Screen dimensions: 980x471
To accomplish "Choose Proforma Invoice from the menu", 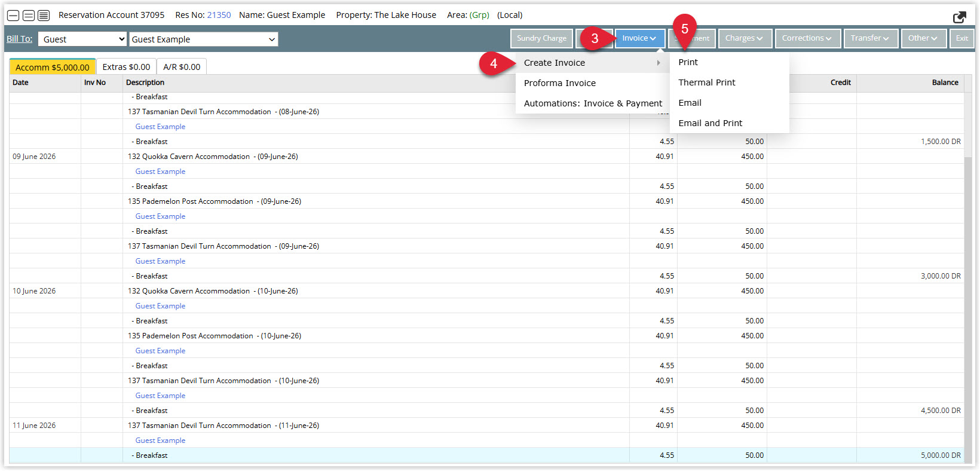I will click(592, 83).
